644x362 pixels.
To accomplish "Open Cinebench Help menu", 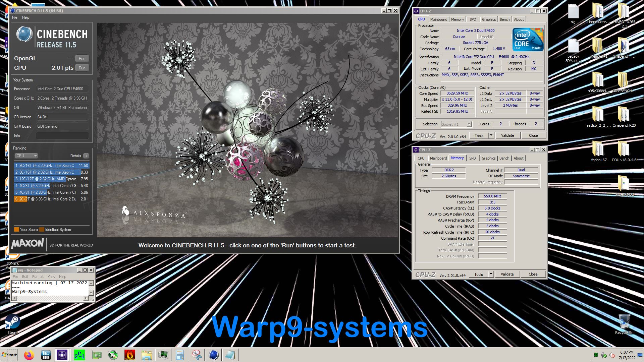I will pyautogui.click(x=25, y=17).
